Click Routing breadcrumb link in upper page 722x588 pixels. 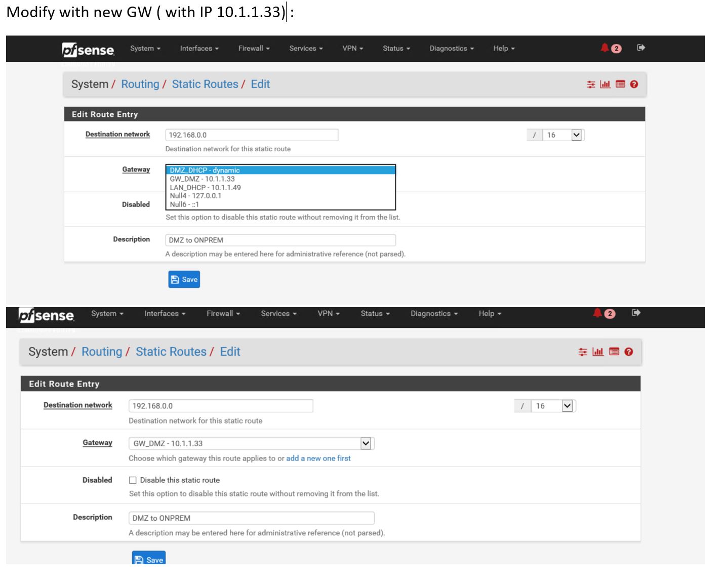(140, 85)
